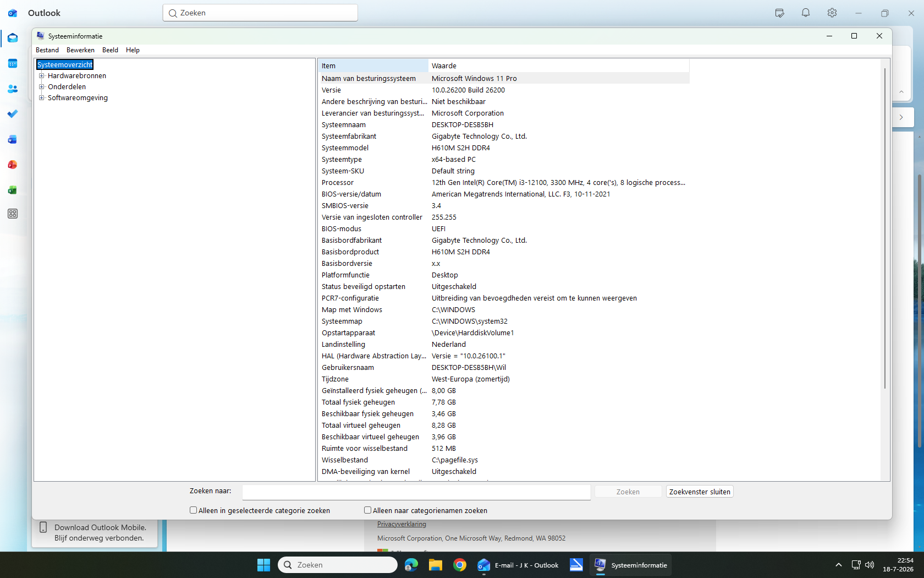Expand the Hardwarebronnen tree node
Viewport: 924px width, 578px height.
[x=41, y=75]
